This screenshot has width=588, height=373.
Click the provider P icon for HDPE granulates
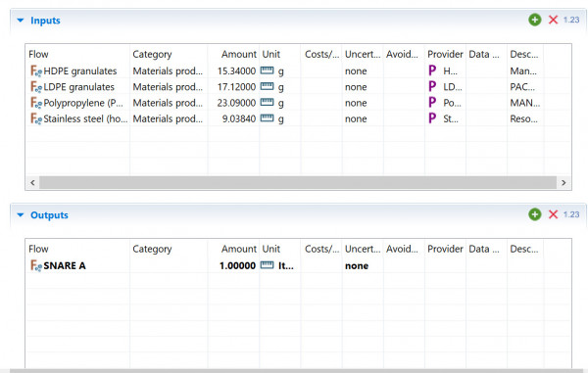pyautogui.click(x=432, y=70)
